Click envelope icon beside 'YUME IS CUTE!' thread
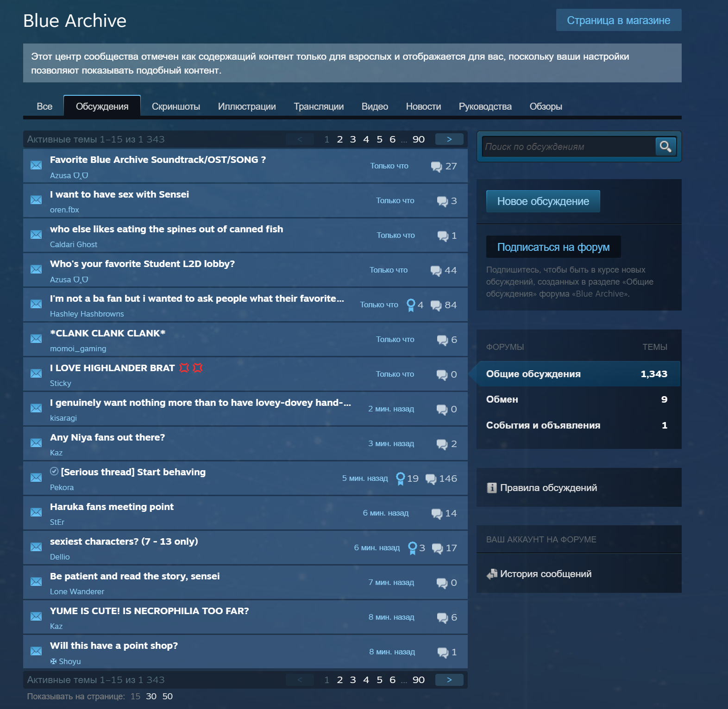Viewport: 728px width, 709px height. [x=36, y=616]
